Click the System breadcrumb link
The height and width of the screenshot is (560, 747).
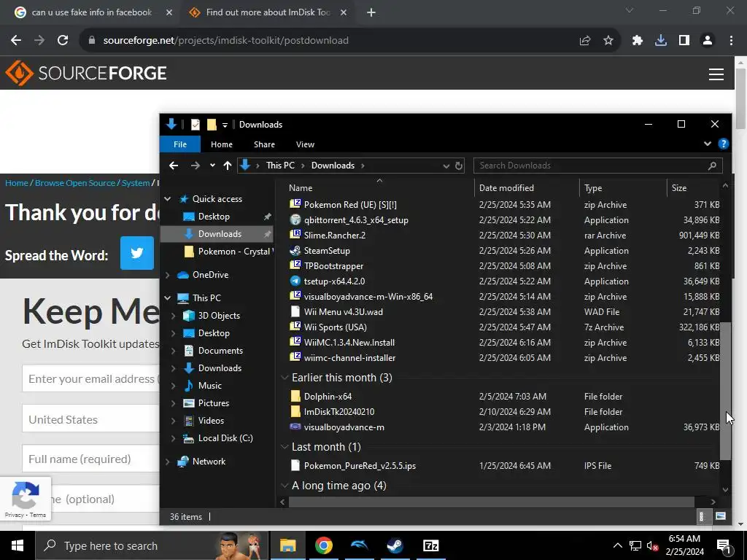136,183
